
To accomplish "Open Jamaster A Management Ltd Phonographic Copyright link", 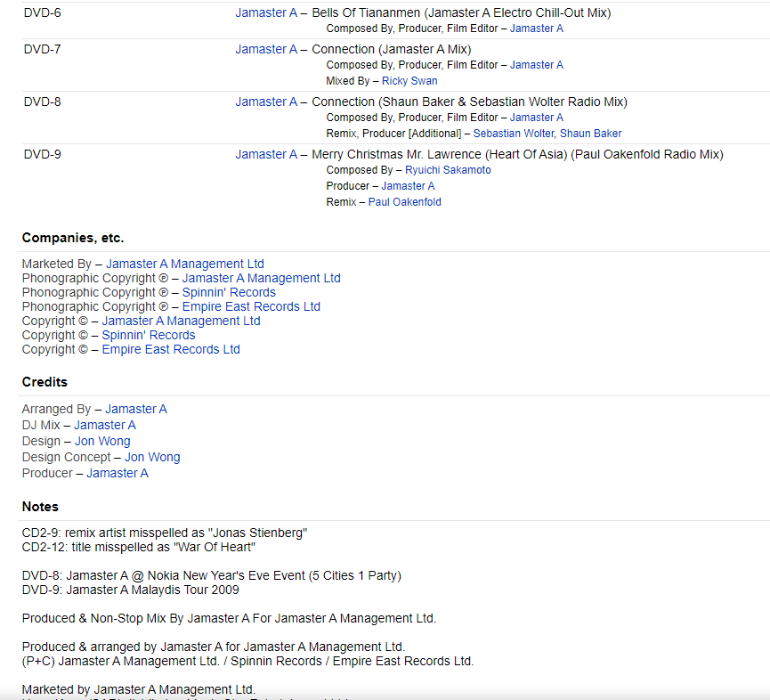I will (x=261, y=278).
